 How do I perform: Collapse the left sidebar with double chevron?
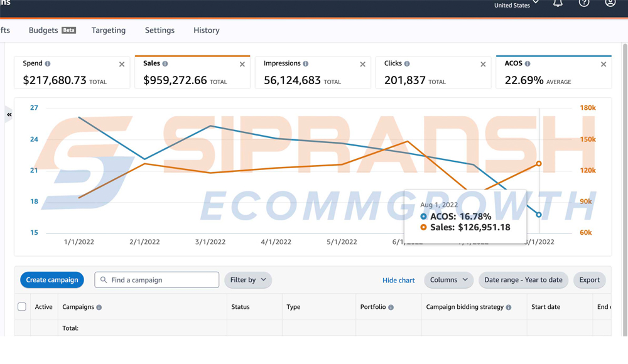[9, 115]
